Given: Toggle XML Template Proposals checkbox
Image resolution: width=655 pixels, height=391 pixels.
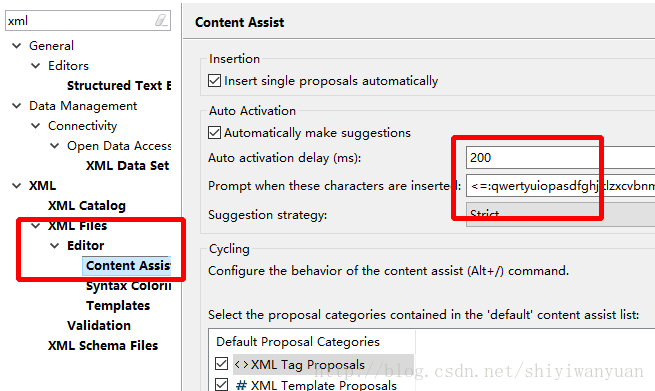Looking at the screenshot, I should 221,384.
